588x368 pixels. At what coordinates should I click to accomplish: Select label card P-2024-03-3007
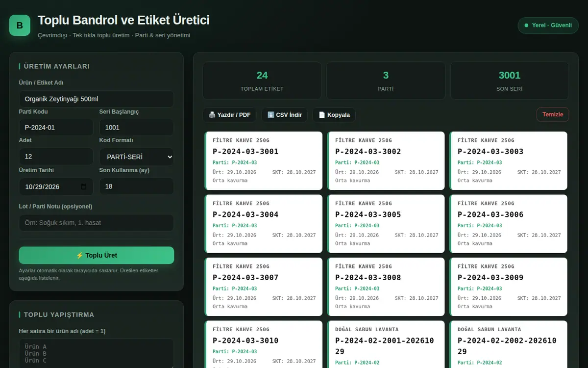click(264, 287)
